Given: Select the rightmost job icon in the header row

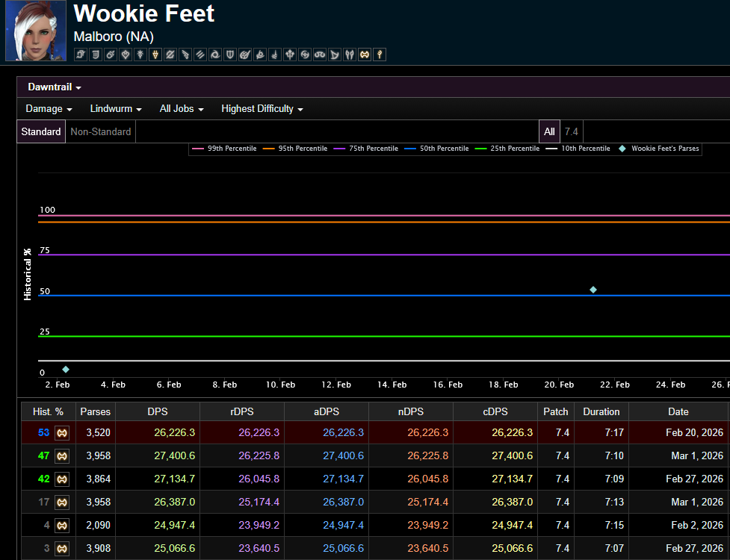Looking at the screenshot, I should tap(380, 55).
